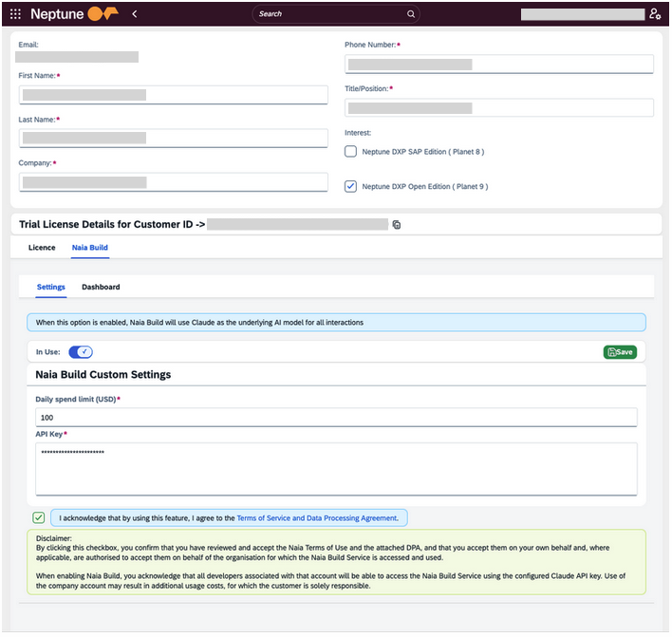Open the user settings icon
Screen dimensions: 672x637
pyautogui.click(x=654, y=14)
